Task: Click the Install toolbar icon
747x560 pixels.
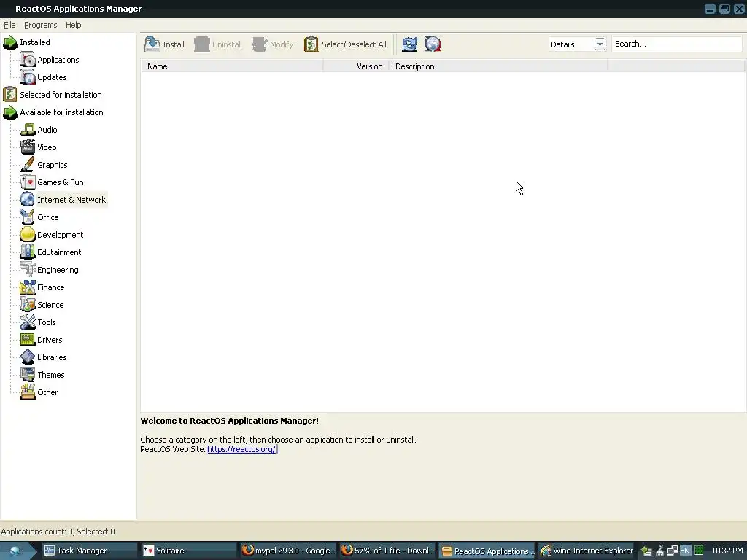Action: 152,44
